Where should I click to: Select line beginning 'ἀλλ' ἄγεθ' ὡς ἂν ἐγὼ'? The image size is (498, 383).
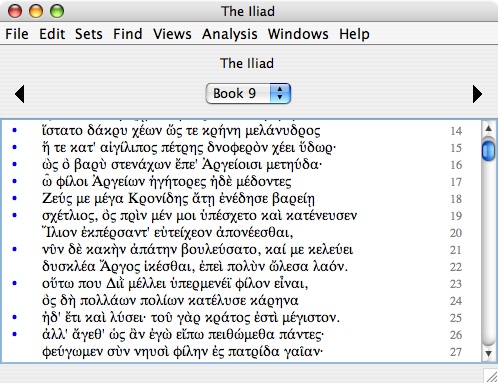click(183, 334)
